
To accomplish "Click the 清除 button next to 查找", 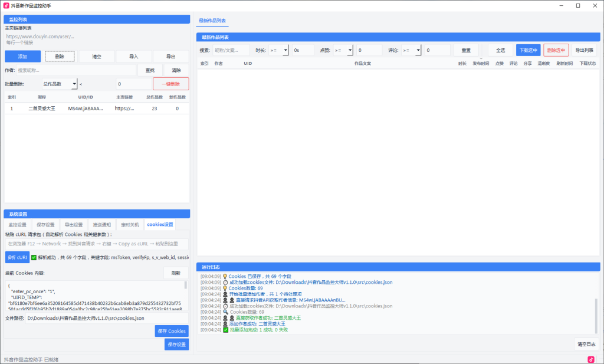I will (x=176, y=70).
